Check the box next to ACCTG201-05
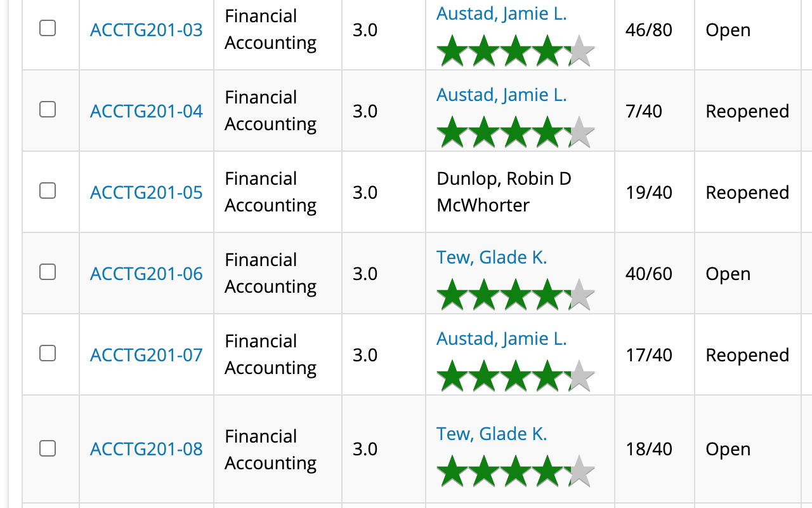This screenshot has width=812, height=508. click(x=48, y=190)
